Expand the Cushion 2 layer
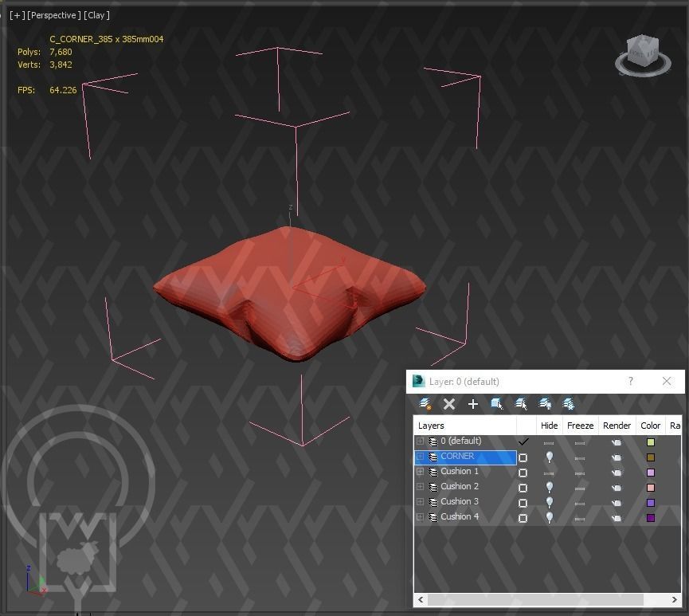Image resolution: width=689 pixels, height=616 pixels. coord(420,487)
